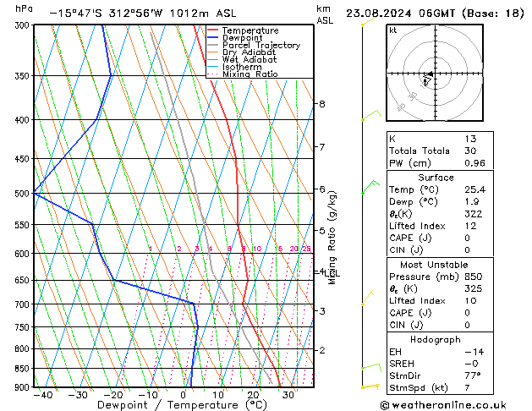Click the blue Dewpoint line sample in legend
Image resolution: width=532 pixels, height=411 pixels.
click(213, 37)
